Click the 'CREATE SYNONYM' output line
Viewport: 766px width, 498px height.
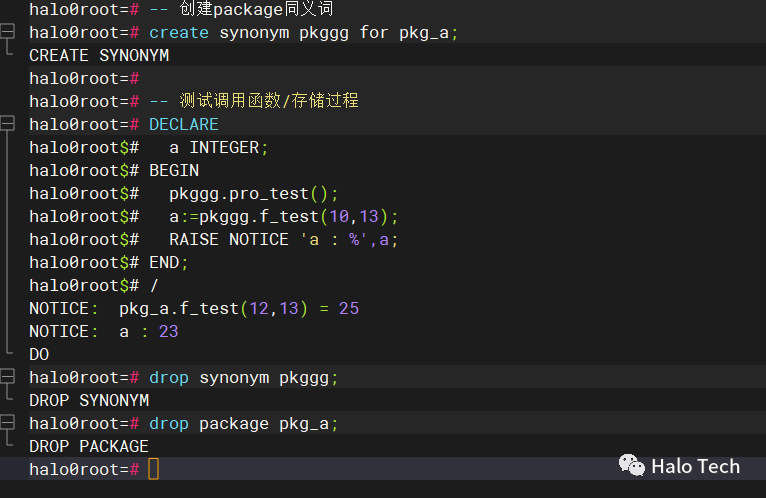click(x=99, y=55)
